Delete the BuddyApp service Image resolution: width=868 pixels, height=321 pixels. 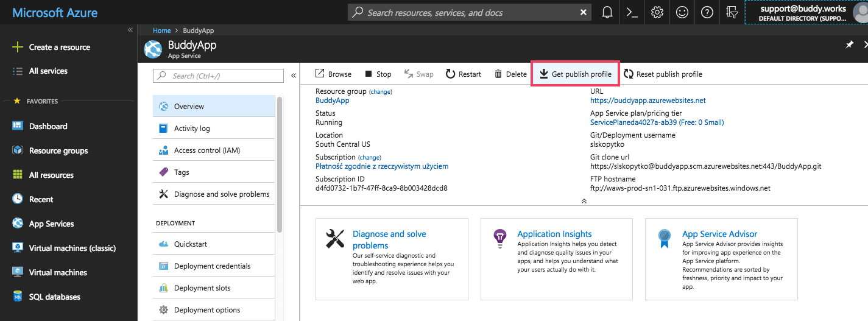pos(510,74)
